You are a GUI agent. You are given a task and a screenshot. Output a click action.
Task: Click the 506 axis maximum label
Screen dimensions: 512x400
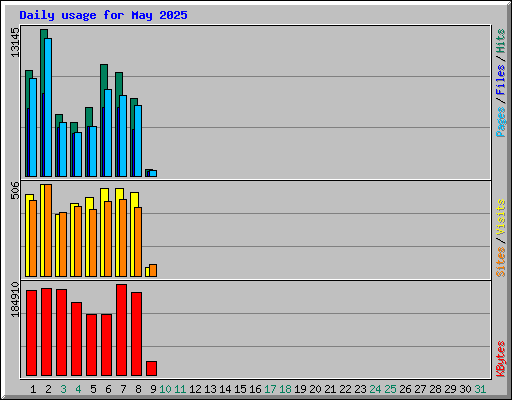click(x=15, y=190)
